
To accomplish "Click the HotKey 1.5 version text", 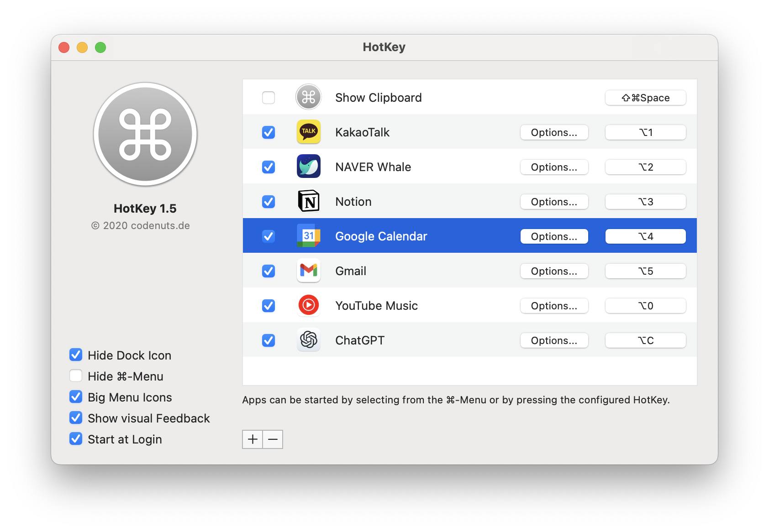I will click(145, 209).
